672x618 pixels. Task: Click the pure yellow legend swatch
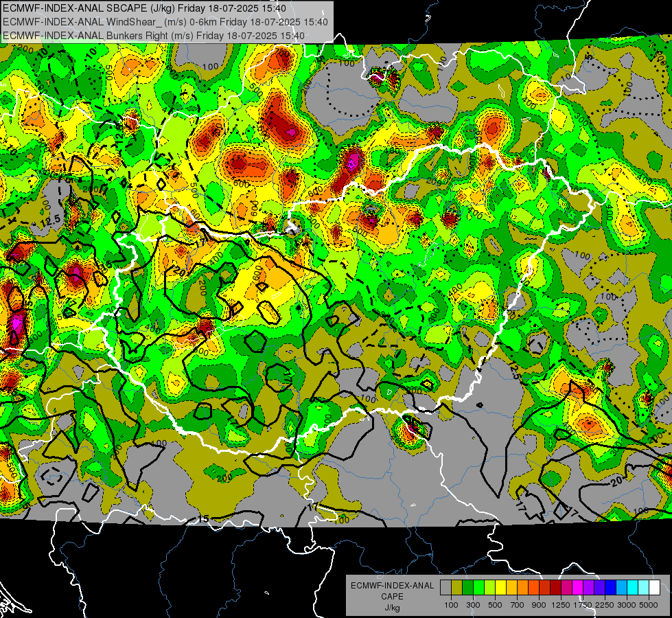[x=500, y=587]
